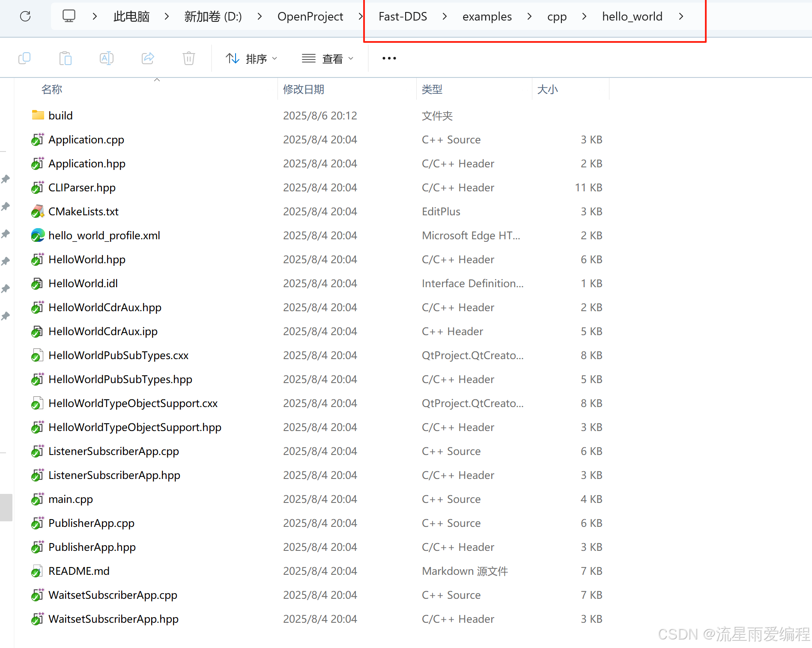Select the hello_world_profile.xml file

[104, 235]
